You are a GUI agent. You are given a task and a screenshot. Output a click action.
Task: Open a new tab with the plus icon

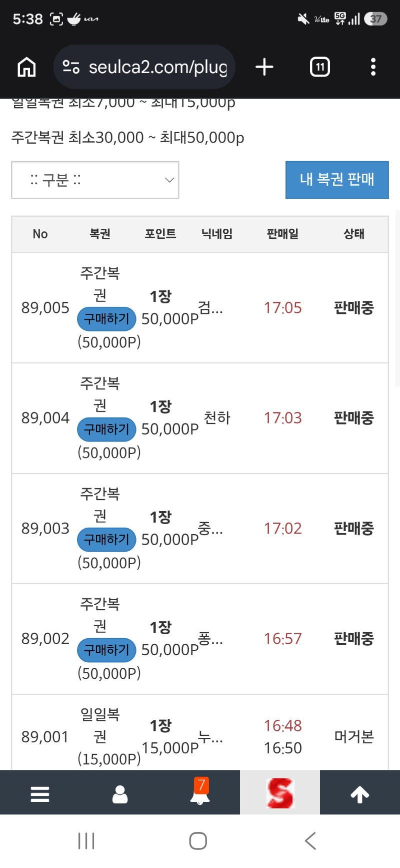click(x=264, y=67)
